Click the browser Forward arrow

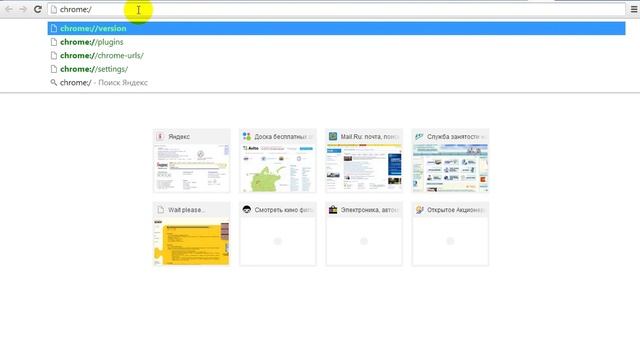[23, 9]
